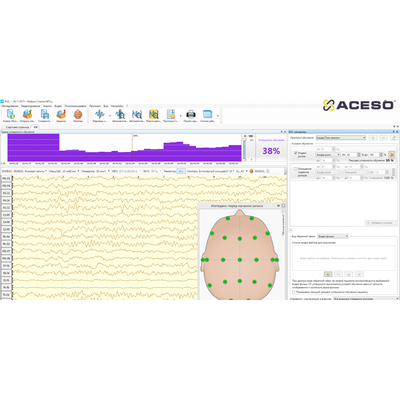Tick the show current success percent checkbox
This screenshot has height=400, width=400.
pyautogui.click(x=293, y=292)
